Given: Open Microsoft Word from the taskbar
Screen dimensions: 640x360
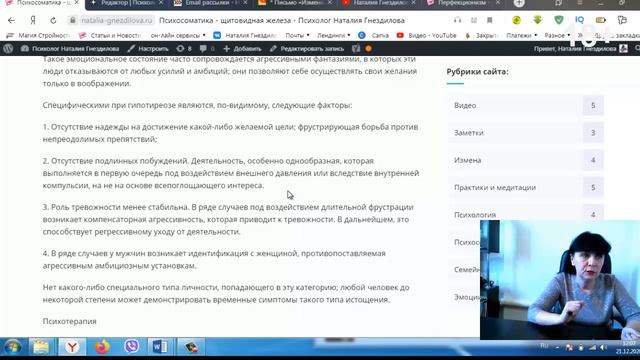Looking at the screenshot, I should pos(160,347).
